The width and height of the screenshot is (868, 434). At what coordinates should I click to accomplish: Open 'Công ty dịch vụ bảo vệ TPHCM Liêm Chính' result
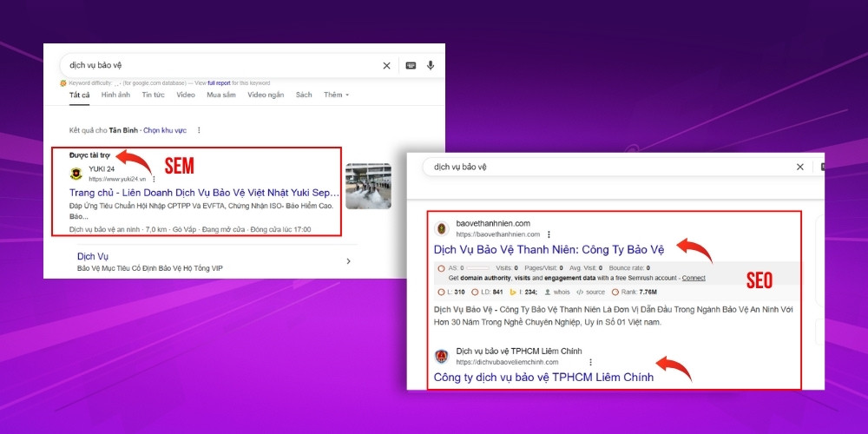(543, 378)
